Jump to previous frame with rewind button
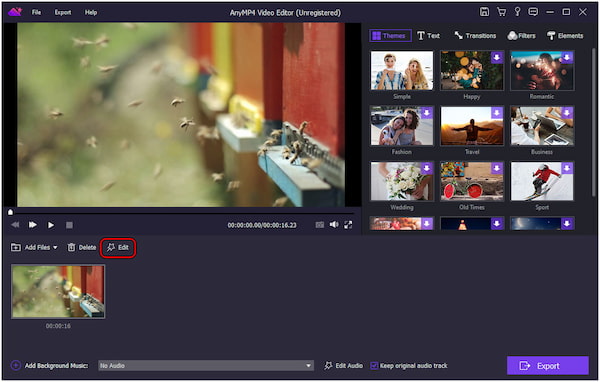600x382 pixels. pyautogui.click(x=15, y=225)
